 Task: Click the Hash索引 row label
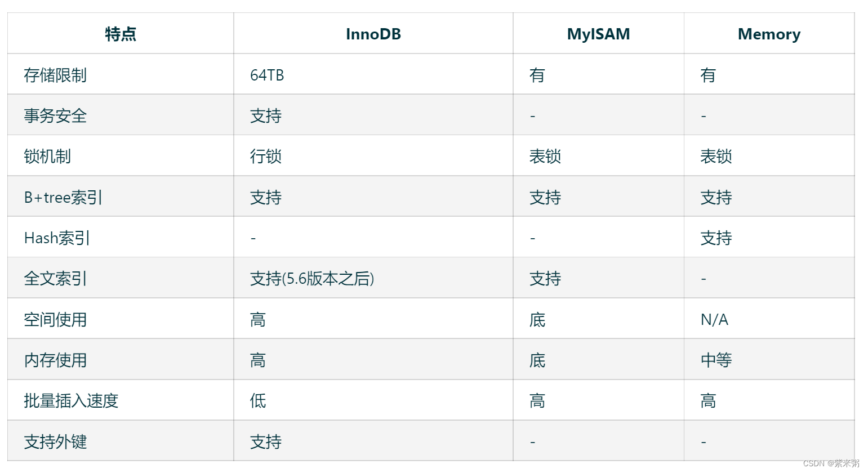click(57, 238)
